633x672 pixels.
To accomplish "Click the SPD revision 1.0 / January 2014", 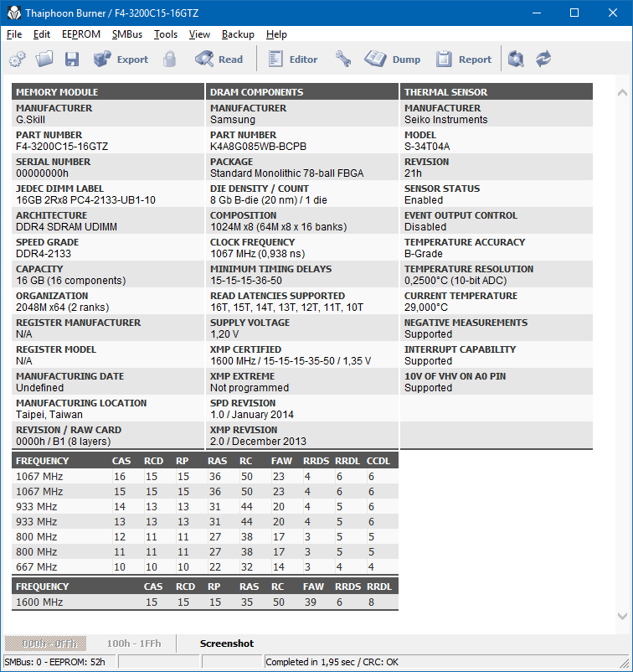I will click(x=252, y=415).
